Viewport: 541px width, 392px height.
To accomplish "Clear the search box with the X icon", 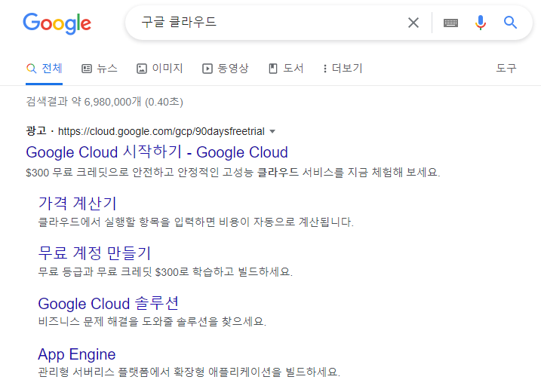I will tap(413, 23).
